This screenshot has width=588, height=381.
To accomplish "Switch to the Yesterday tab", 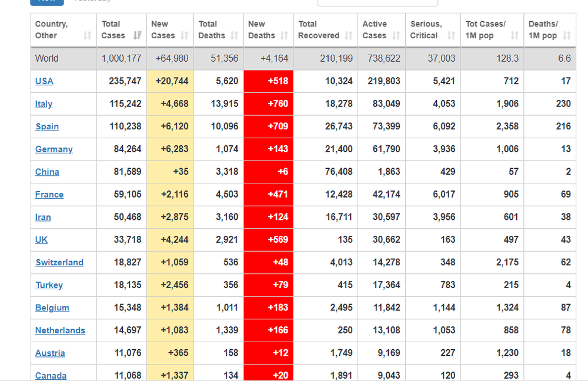I will [x=93, y=1].
